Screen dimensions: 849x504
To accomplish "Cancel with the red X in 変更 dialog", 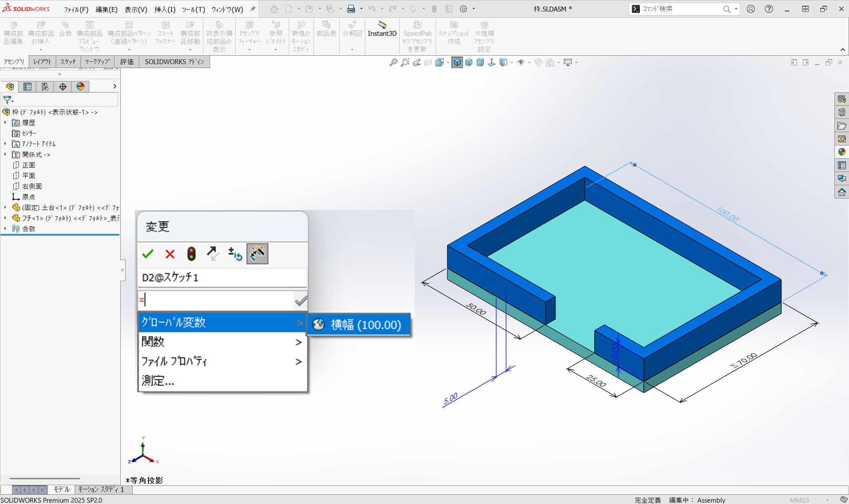I will coord(170,254).
